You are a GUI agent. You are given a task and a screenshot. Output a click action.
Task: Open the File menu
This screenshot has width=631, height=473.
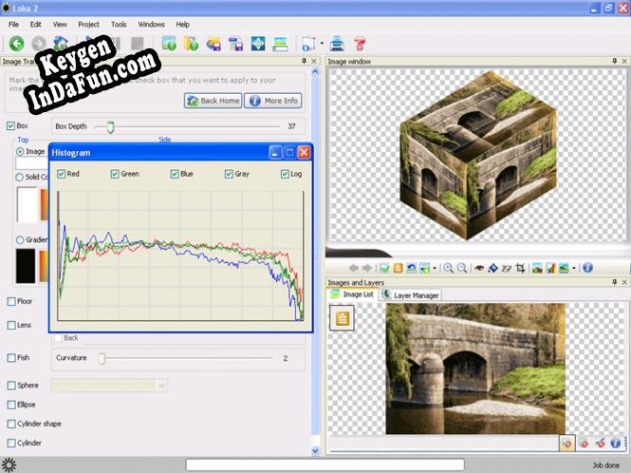tap(14, 25)
